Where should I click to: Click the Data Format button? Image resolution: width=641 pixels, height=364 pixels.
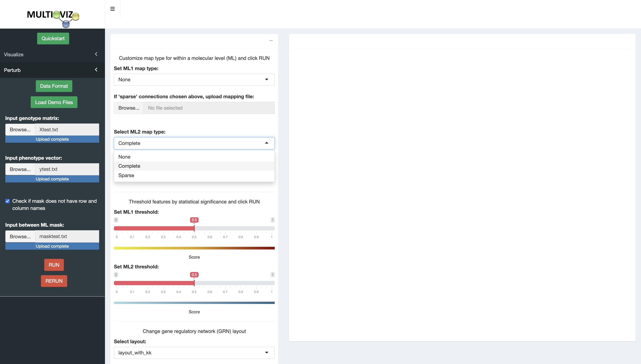tap(54, 86)
